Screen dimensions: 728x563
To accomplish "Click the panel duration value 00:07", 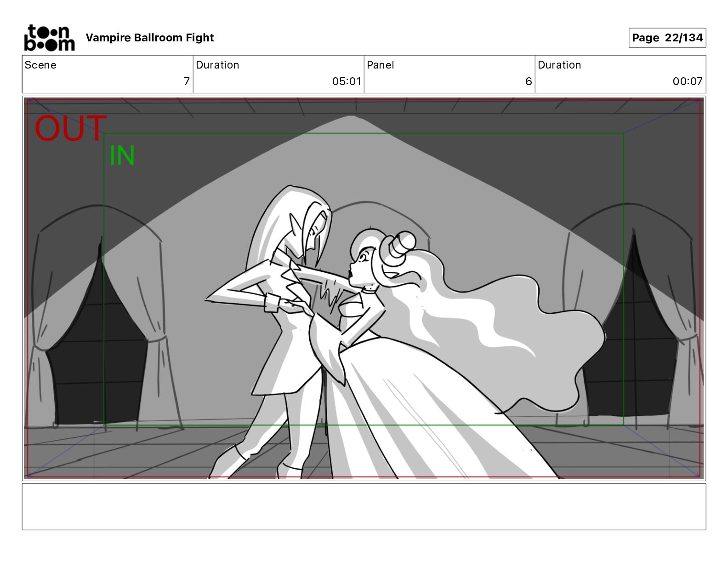I will click(x=688, y=81).
